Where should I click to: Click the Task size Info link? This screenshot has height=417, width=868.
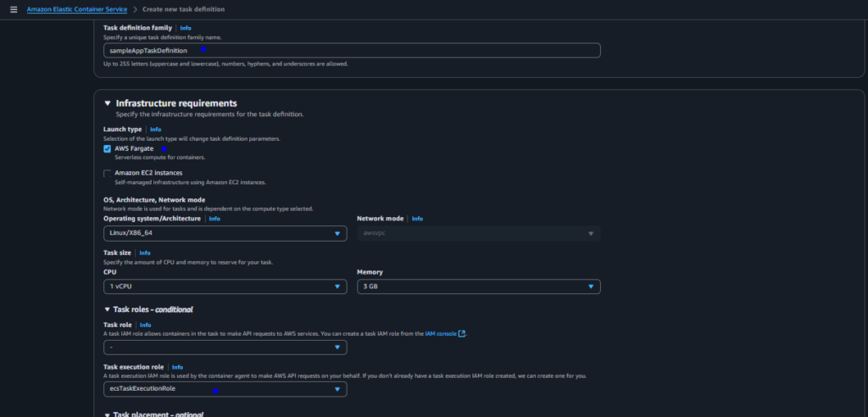[144, 253]
